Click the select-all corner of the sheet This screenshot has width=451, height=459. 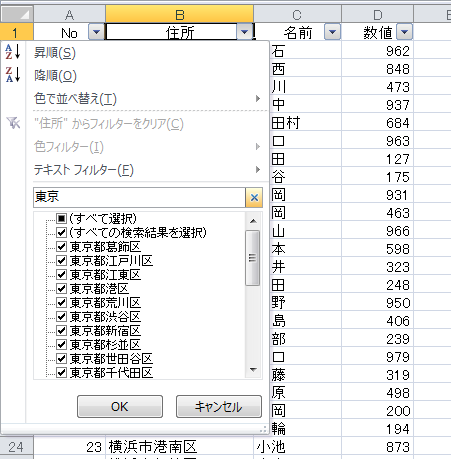click(17, 14)
